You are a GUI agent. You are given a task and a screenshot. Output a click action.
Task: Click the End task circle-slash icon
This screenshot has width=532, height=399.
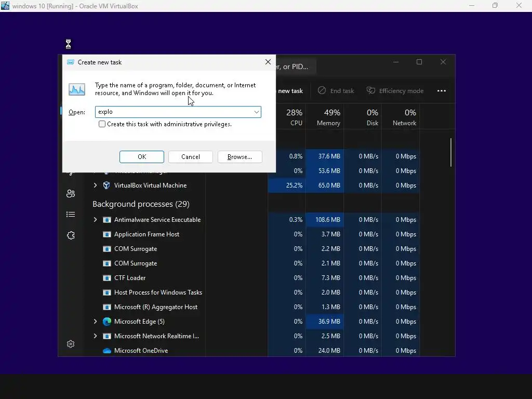pos(322,90)
